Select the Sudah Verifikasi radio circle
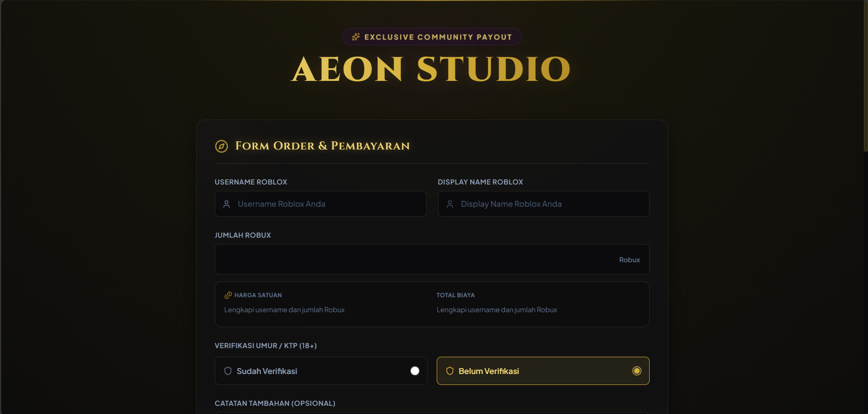Image resolution: width=868 pixels, height=414 pixels. (x=415, y=371)
